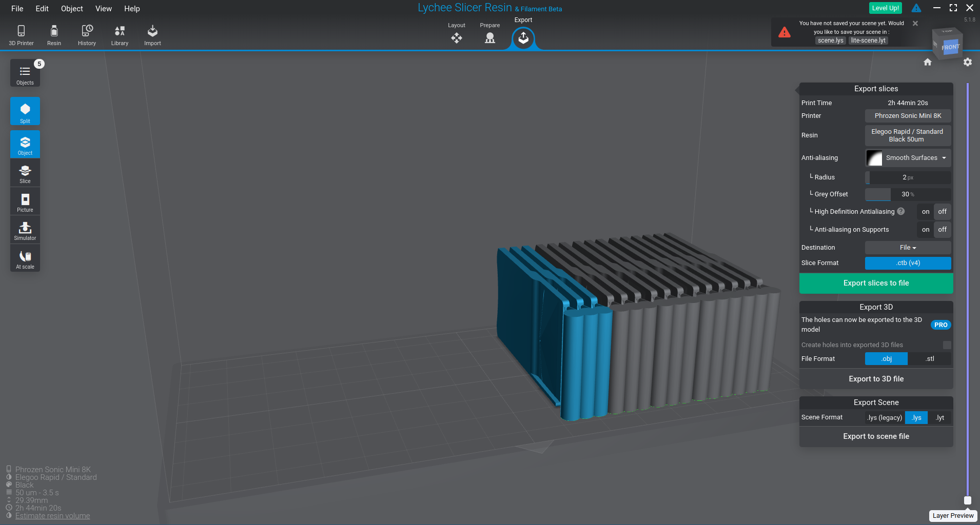Open the Resin profile icon
The width and height of the screenshot is (980, 525).
(x=54, y=35)
